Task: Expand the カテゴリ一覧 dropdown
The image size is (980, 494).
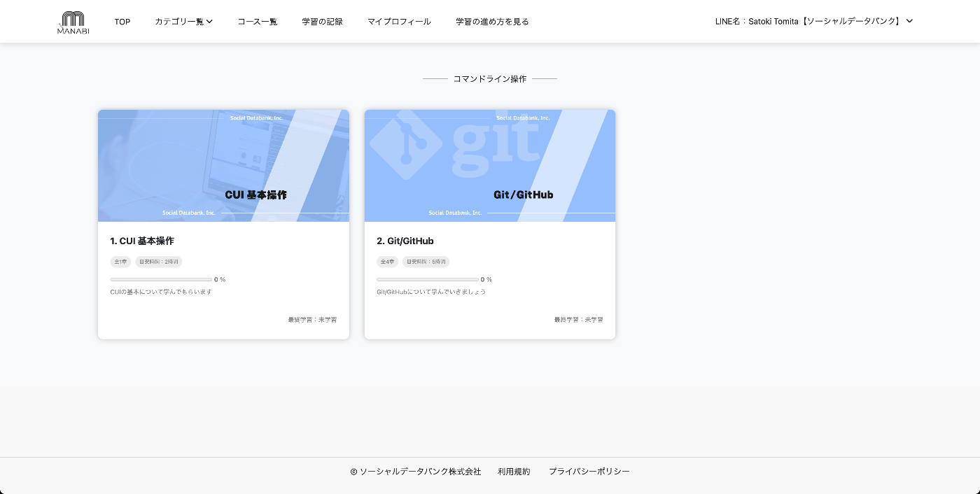Action: click(183, 22)
